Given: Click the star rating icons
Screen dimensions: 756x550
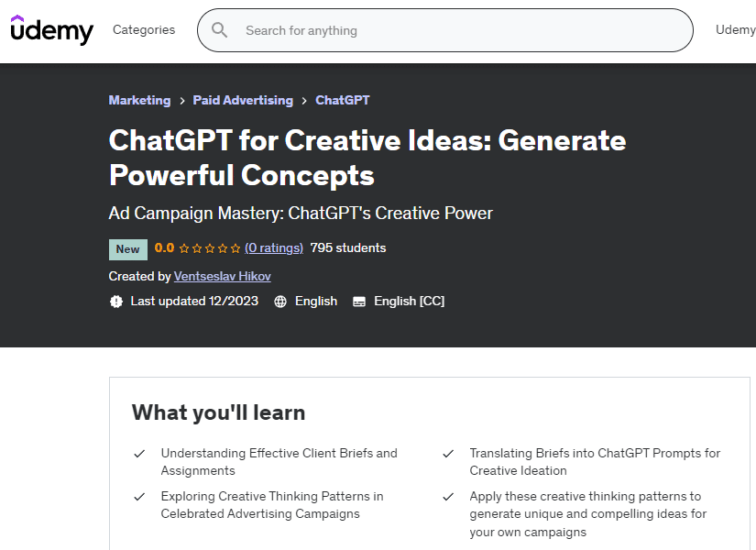Looking at the screenshot, I should click(210, 248).
